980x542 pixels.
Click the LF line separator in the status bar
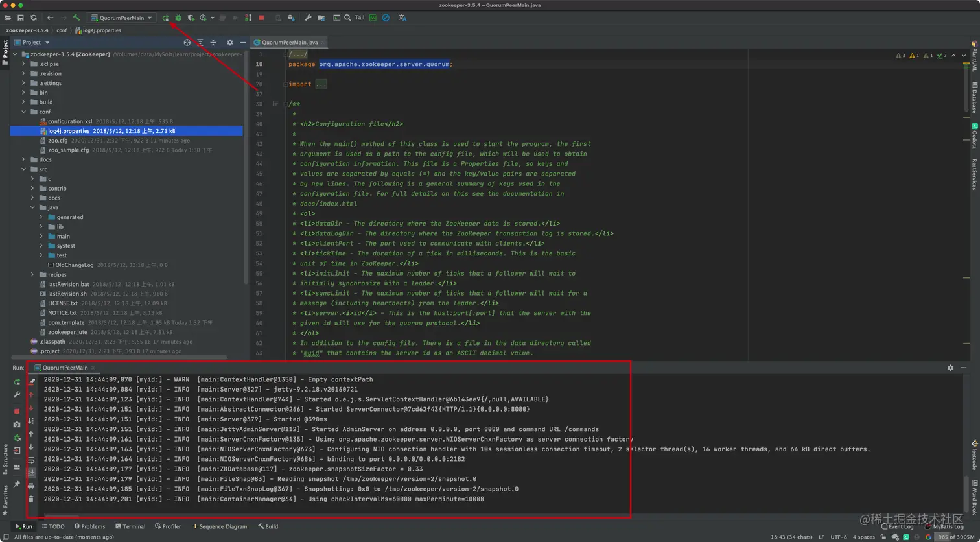click(821, 537)
